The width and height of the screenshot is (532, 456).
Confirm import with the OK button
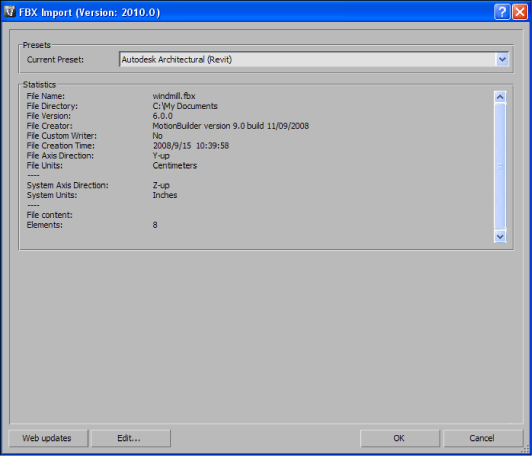coord(399,438)
